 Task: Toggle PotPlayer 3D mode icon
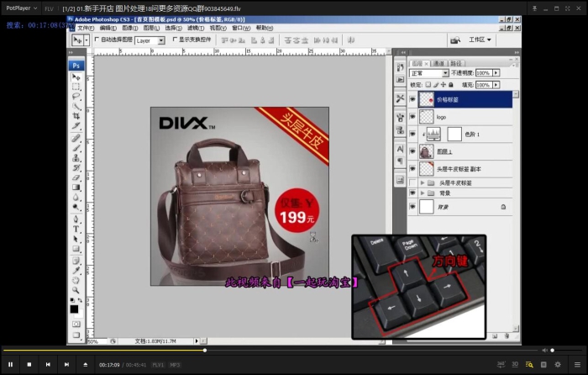515,364
